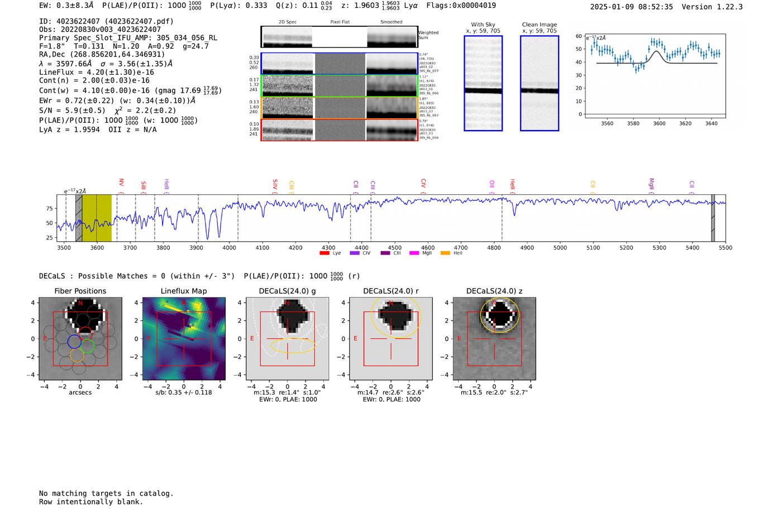
Task: Click the 'arcsecs' axis label
Action: [80, 392]
